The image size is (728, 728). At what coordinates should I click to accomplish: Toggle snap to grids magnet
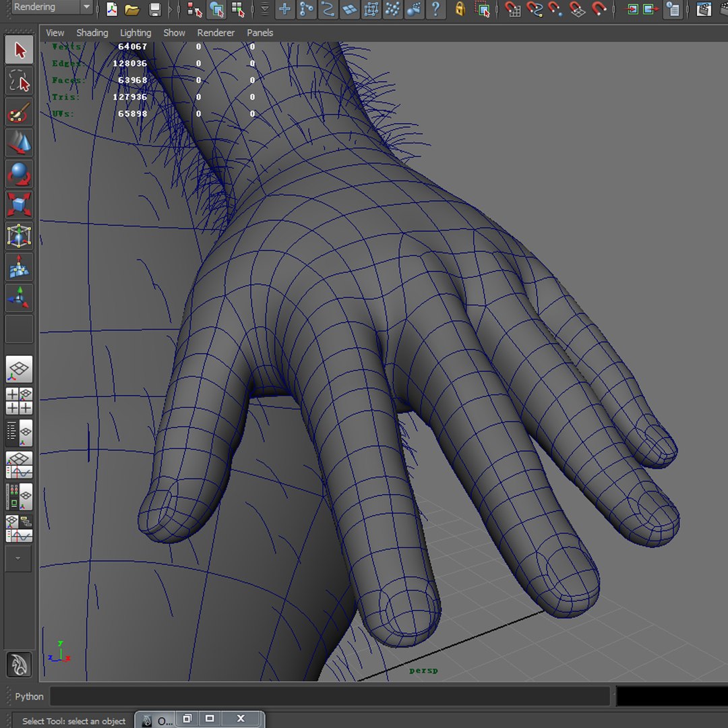tap(512, 9)
